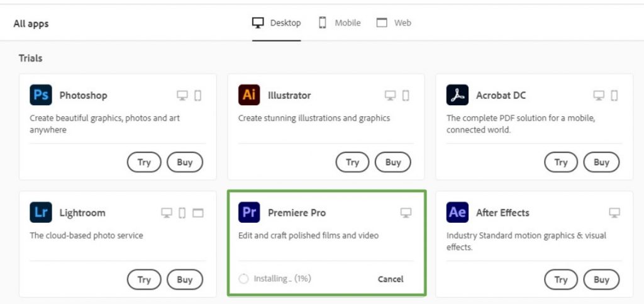
Task: Click the Illustrator Ai app icon
Action: (x=249, y=95)
